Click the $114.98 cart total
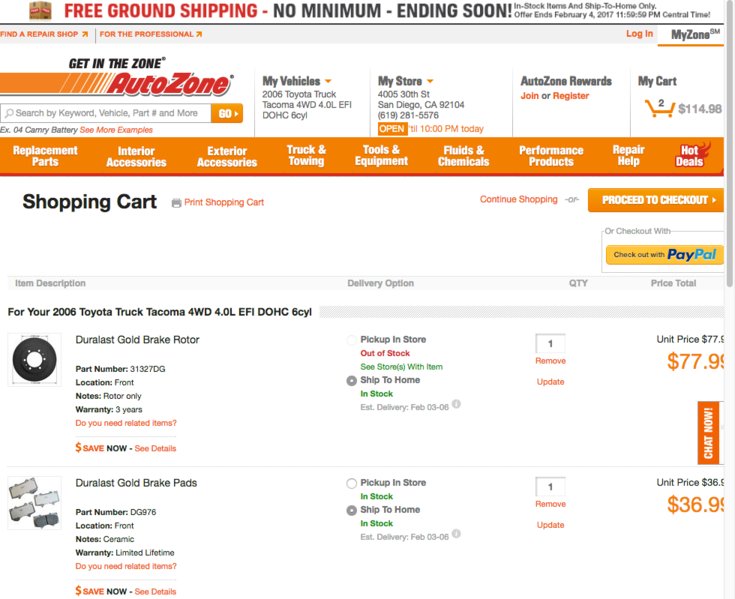Screen dimensions: 735x599 point(700,109)
